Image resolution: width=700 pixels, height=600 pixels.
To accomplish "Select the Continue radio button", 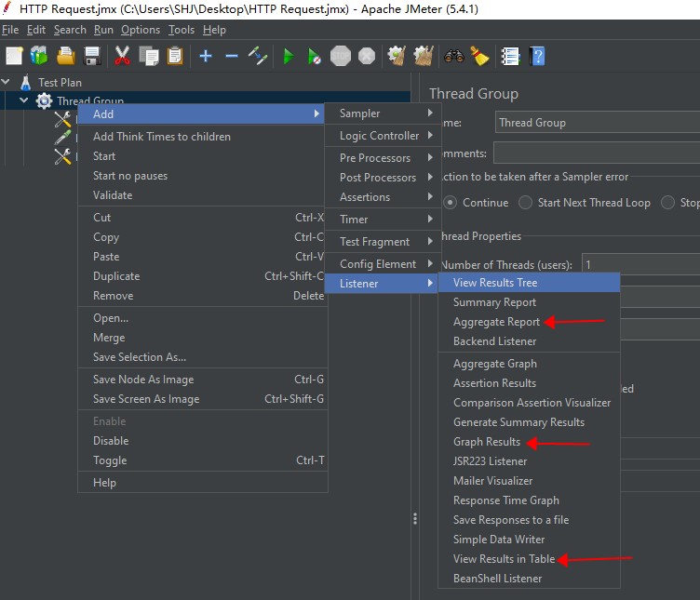I will pos(450,203).
